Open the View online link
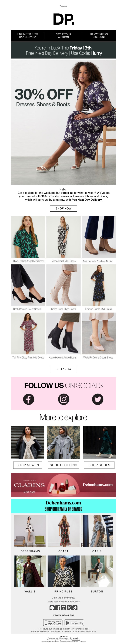Image resolution: width=127 pixels, height=644 pixels. pos(63,6)
